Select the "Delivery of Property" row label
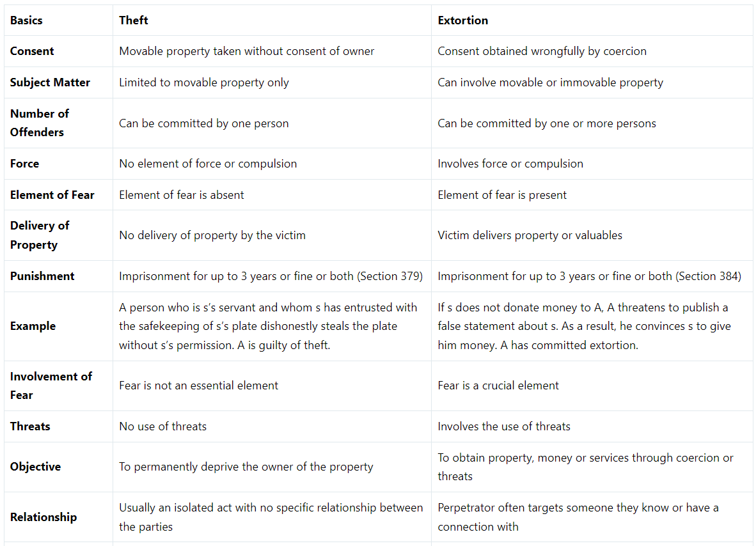The image size is (756, 546). [x=40, y=235]
